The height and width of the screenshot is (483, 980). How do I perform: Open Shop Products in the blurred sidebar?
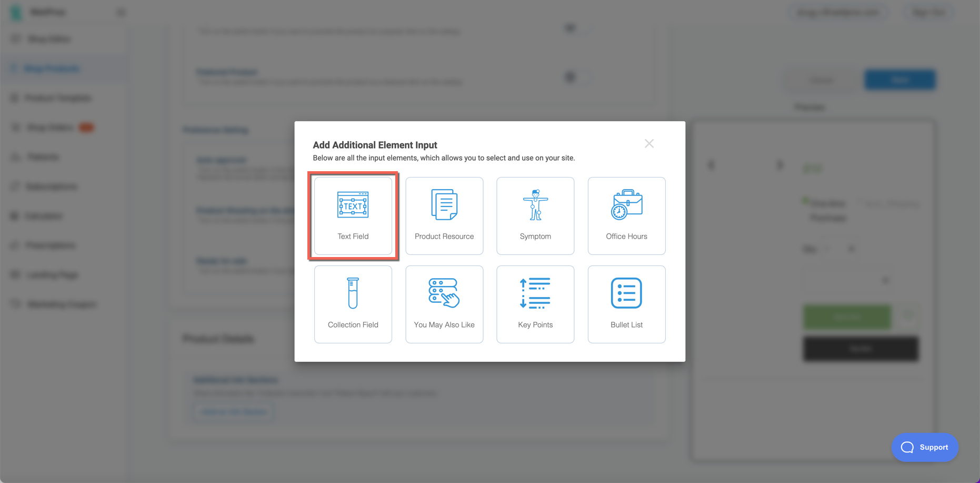52,68
